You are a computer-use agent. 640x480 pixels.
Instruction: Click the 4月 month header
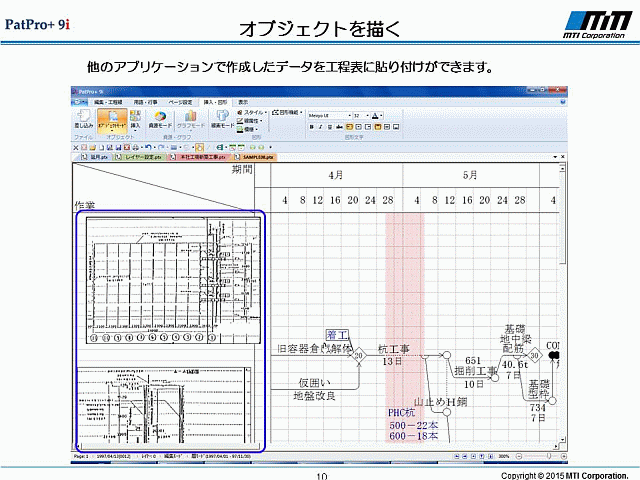(x=336, y=176)
